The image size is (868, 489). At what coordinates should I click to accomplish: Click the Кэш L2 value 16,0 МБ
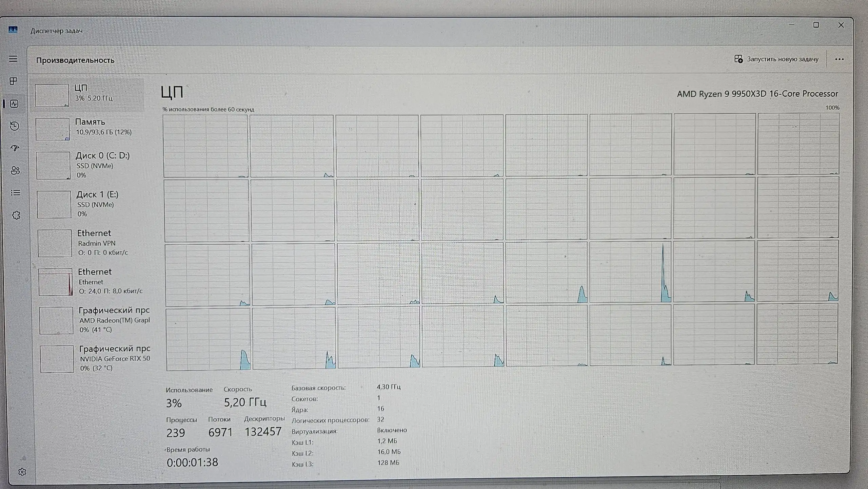[x=389, y=452]
